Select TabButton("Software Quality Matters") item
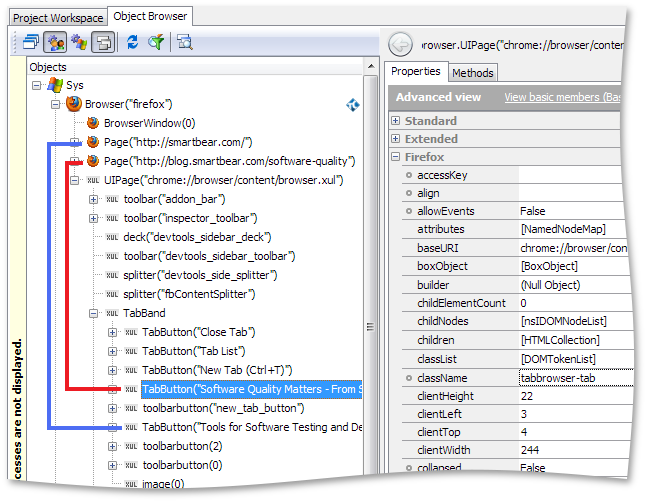648x503 pixels. [x=252, y=389]
